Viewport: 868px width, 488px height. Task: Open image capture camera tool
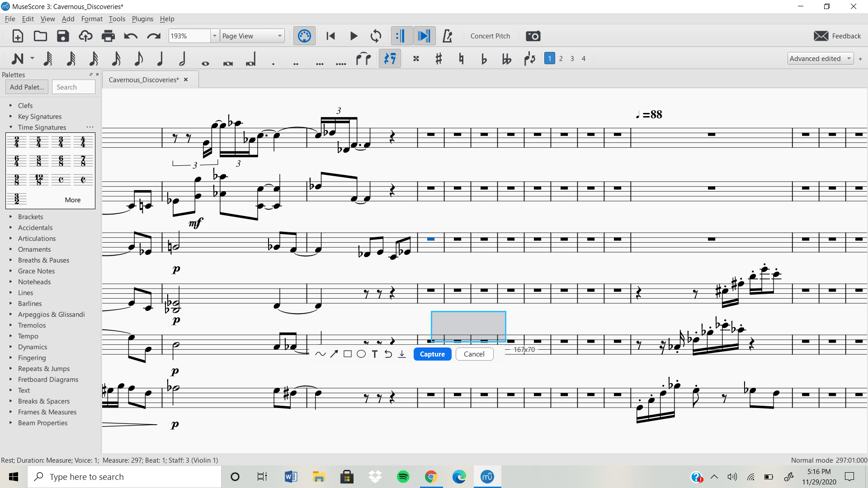tap(533, 36)
